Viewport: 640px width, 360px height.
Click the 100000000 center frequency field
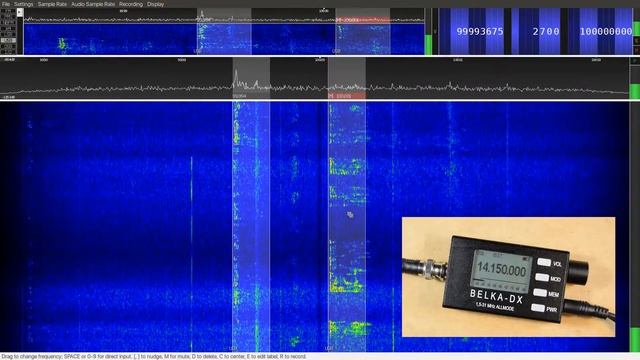pos(600,31)
